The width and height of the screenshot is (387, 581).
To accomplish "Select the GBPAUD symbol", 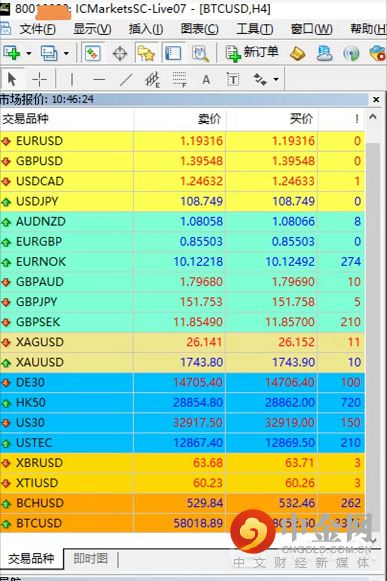I will point(40,282).
